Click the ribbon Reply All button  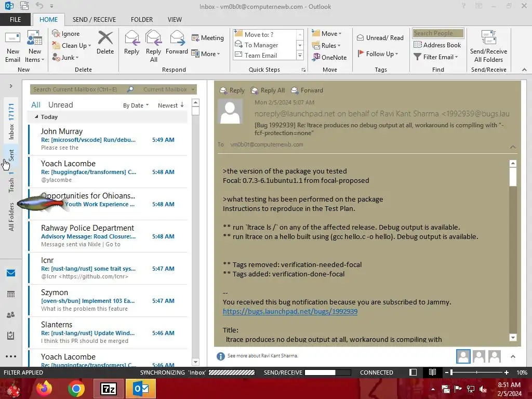153,47
